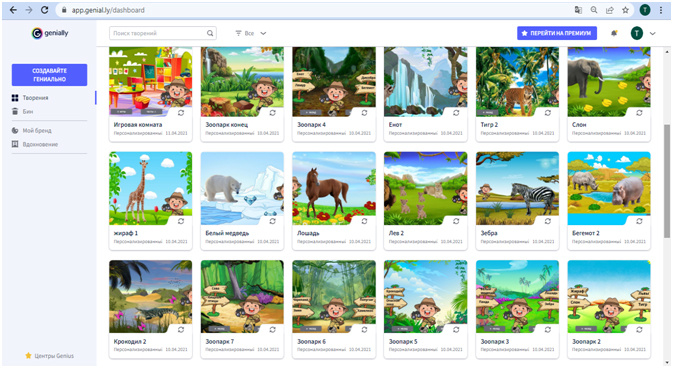The height and width of the screenshot is (368, 673).
Task: Click the reuse icon on Зоопарк 2 card
Action: [640, 329]
